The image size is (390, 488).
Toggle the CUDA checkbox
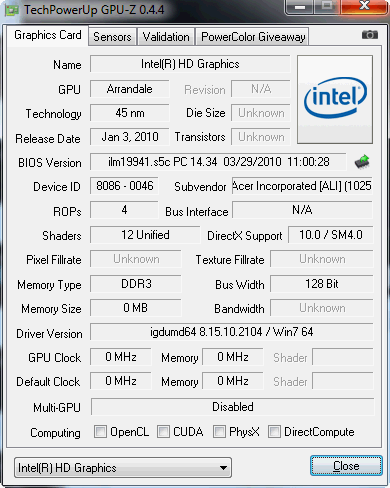coord(163,431)
